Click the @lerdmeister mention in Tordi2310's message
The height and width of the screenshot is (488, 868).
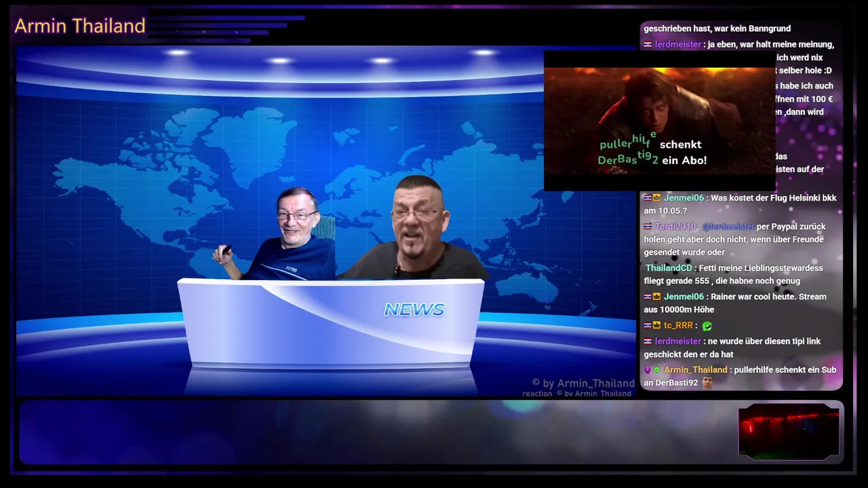(728, 226)
